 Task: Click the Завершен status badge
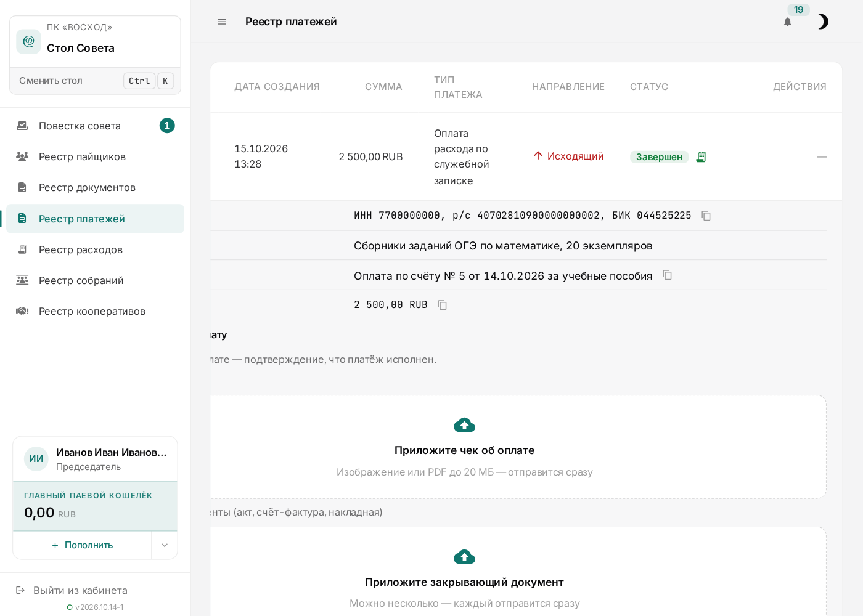coord(659,157)
